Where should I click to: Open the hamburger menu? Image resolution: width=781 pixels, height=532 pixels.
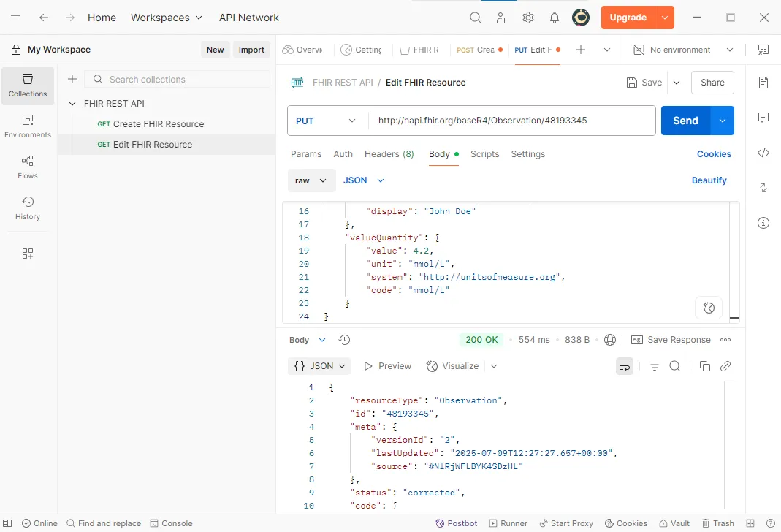[15, 18]
